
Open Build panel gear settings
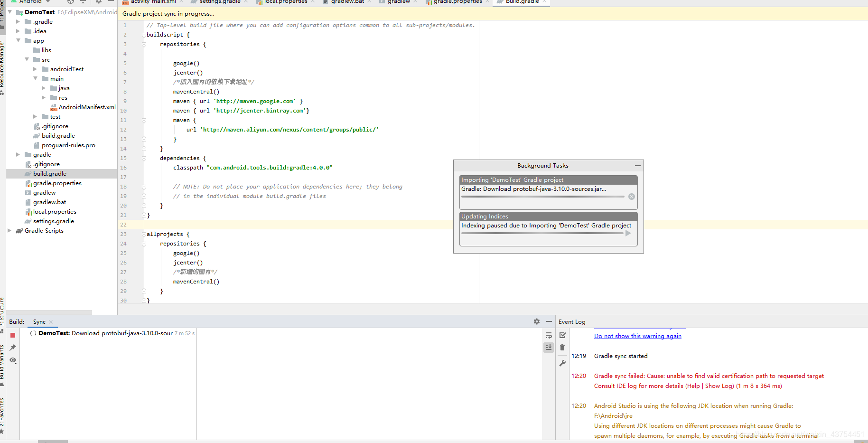tap(536, 321)
